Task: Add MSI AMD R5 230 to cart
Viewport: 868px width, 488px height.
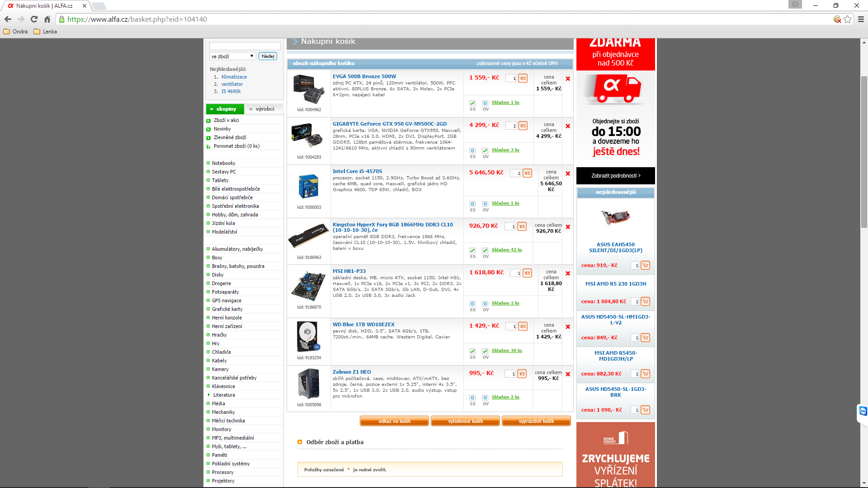Action: pyautogui.click(x=646, y=301)
